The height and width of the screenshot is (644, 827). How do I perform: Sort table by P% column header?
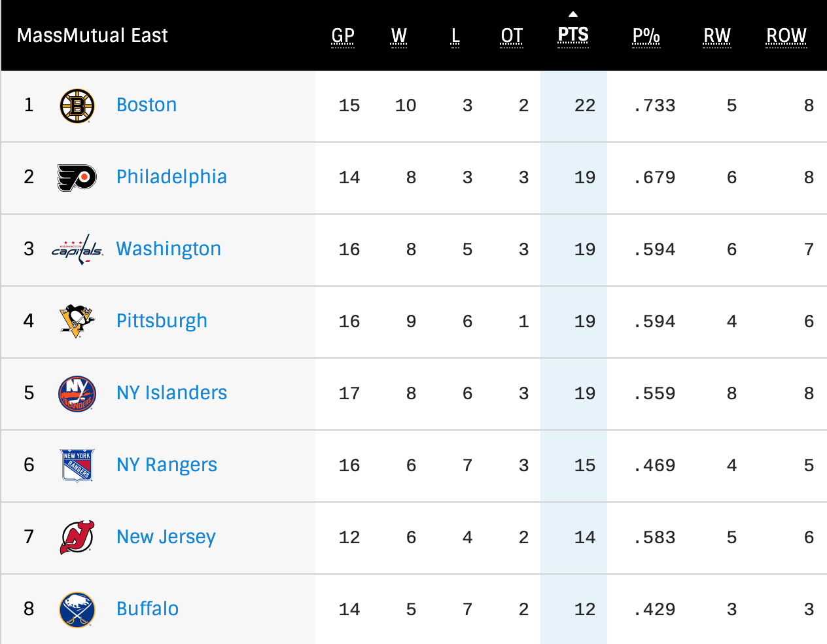646,35
